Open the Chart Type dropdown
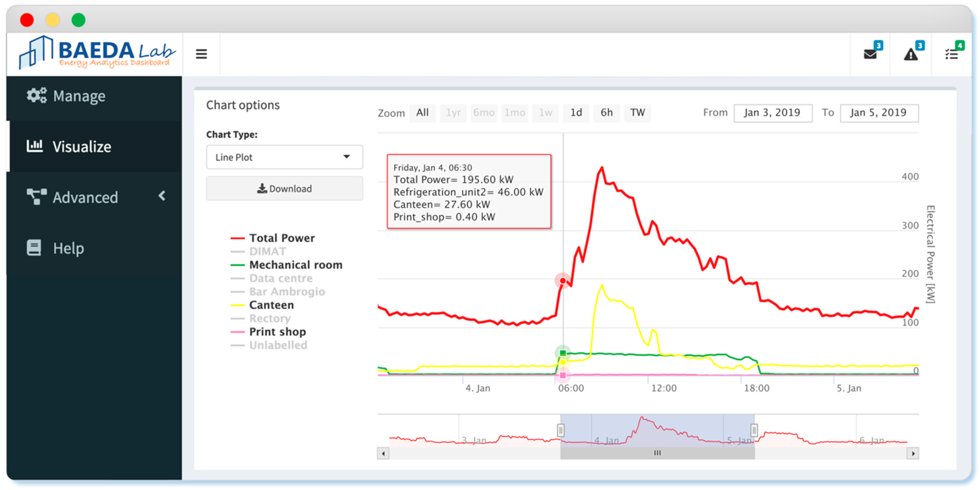The height and width of the screenshot is (490, 980). click(284, 157)
